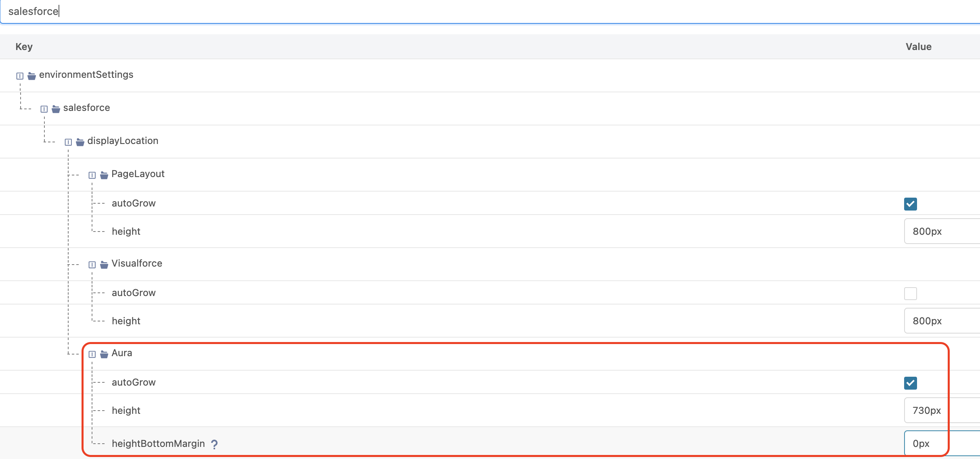The width and height of the screenshot is (980, 459).
Task: Disable Aura autoGrow checkbox
Action: [x=910, y=383]
